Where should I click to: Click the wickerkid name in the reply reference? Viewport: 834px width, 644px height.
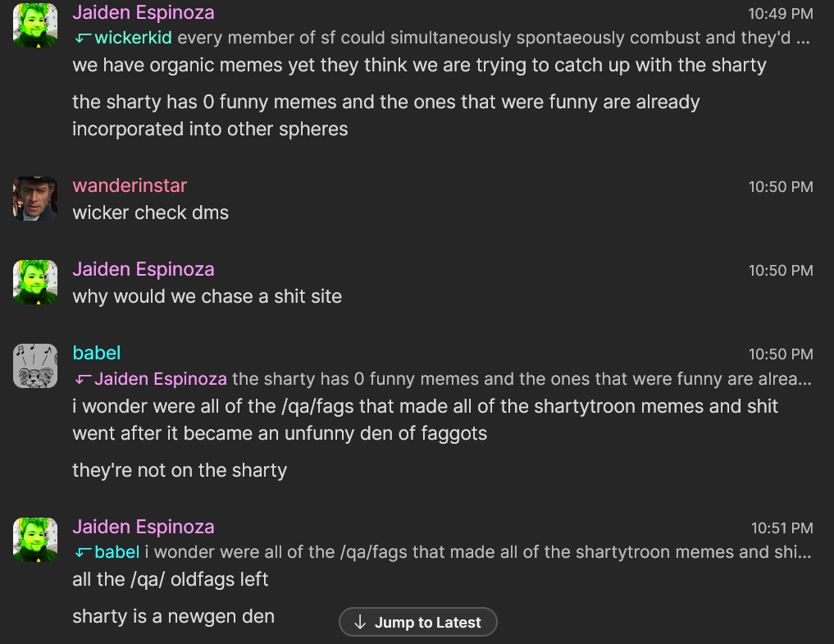[131, 37]
